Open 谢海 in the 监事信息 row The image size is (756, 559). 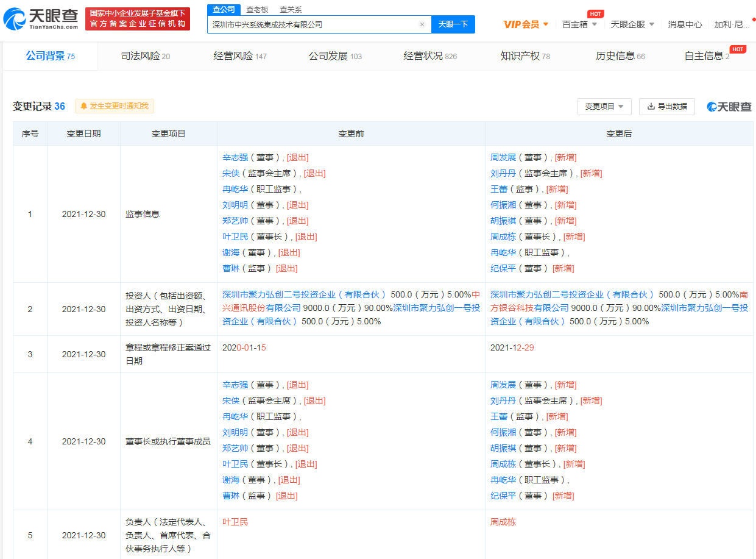coord(231,252)
